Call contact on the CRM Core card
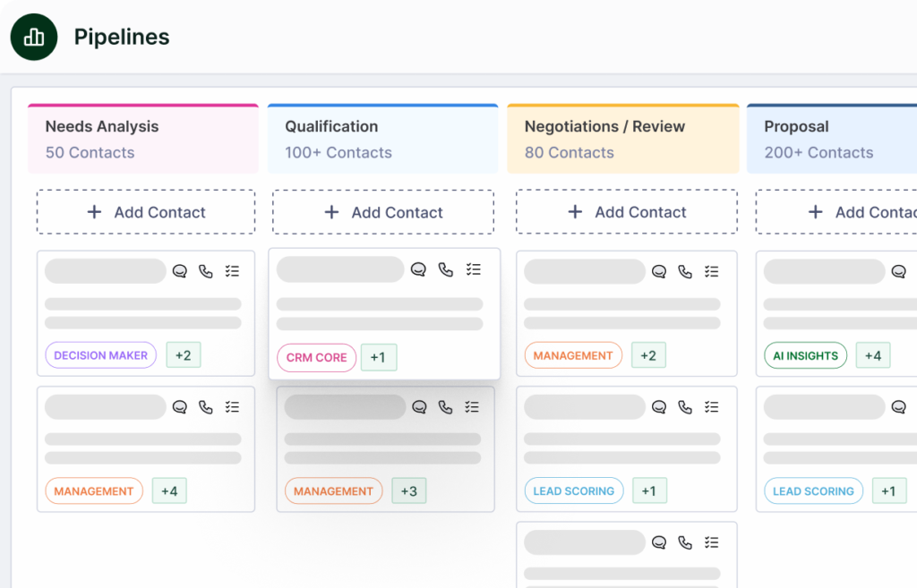Image resolution: width=917 pixels, height=588 pixels. 446,269
